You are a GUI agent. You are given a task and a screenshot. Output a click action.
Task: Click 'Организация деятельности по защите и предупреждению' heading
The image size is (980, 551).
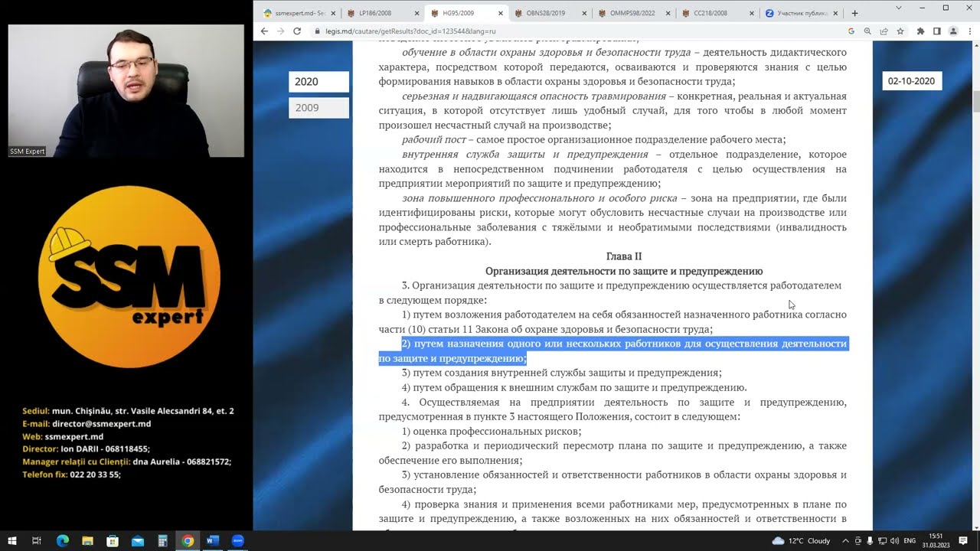[624, 271]
